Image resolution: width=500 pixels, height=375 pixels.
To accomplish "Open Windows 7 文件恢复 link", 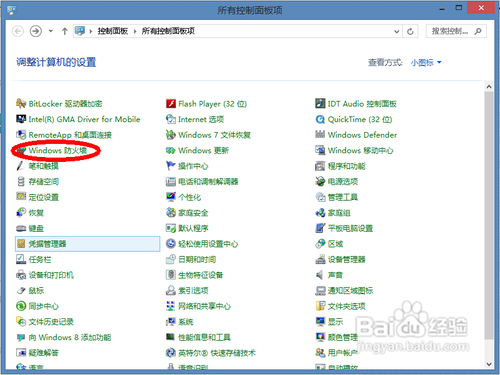I will (214, 135).
